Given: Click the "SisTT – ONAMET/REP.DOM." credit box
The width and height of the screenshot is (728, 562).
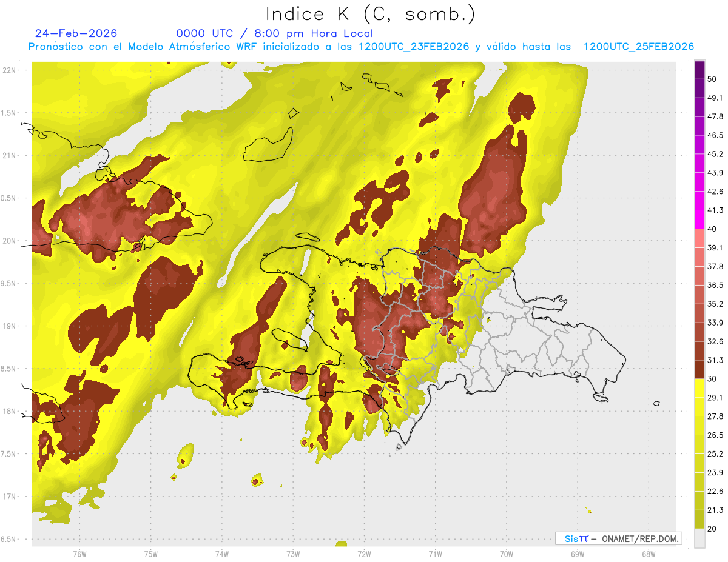Looking at the screenshot, I should pyautogui.click(x=618, y=538).
